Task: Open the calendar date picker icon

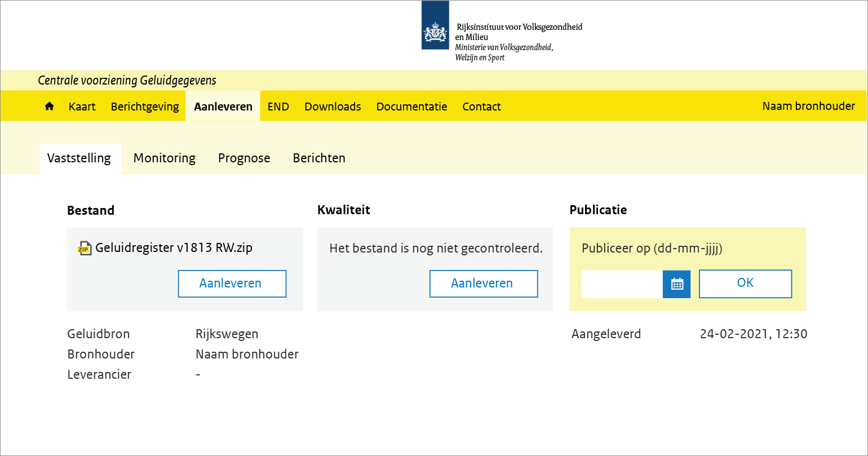Action: [x=676, y=284]
